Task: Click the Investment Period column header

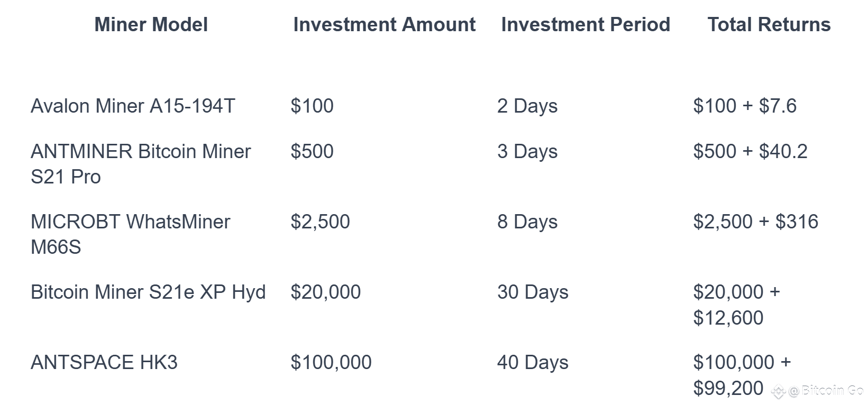Action: [x=585, y=25]
